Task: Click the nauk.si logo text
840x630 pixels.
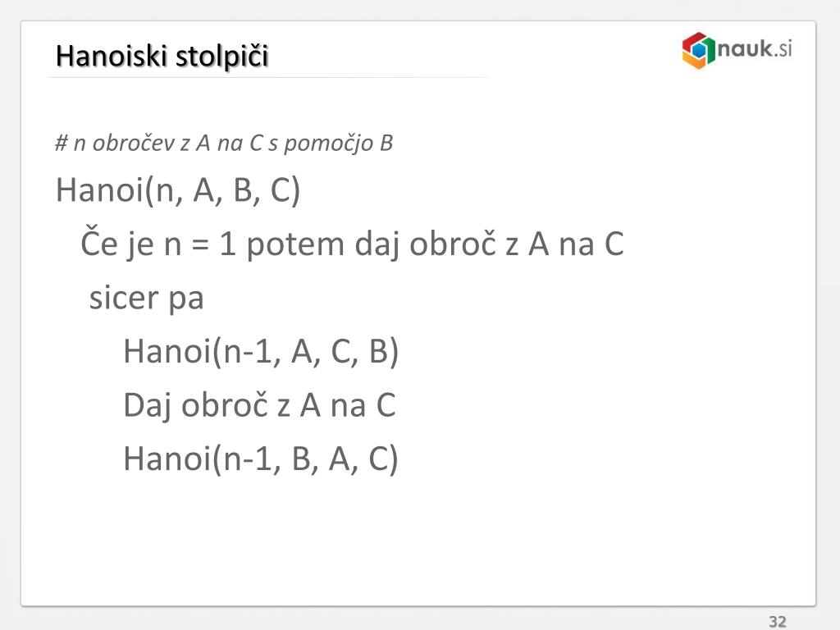Action: pos(755,48)
